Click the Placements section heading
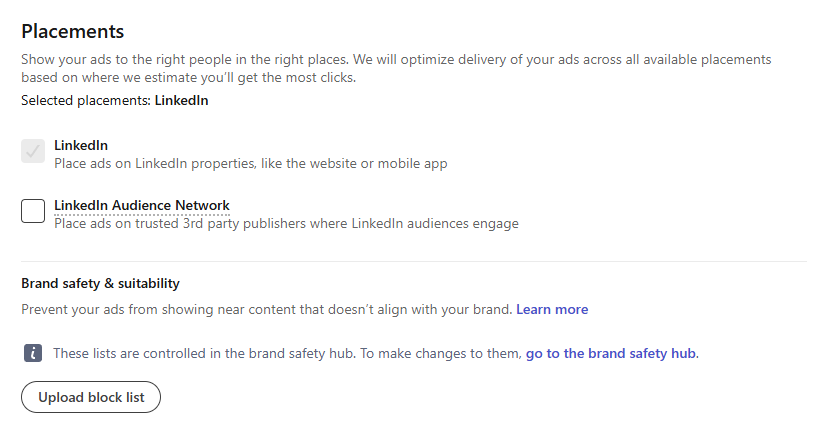The height and width of the screenshot is (430, 820). pyautogui.click(x=73, y=31)
